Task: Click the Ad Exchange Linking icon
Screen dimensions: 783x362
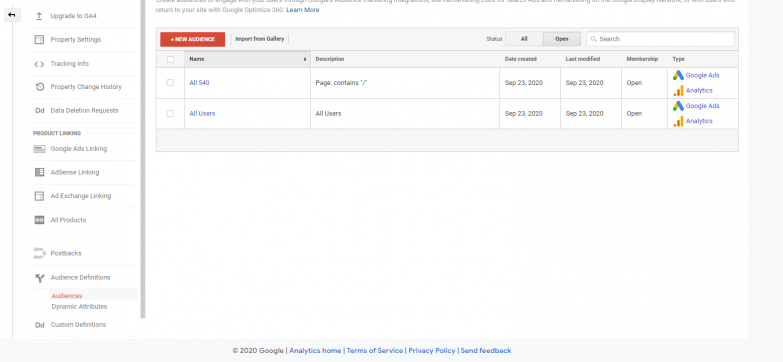Action: 39,196
